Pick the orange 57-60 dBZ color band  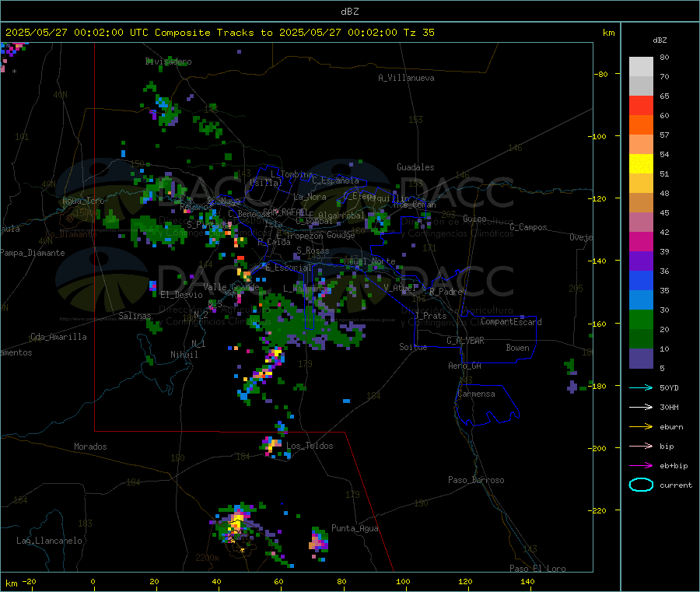[641, 125]
